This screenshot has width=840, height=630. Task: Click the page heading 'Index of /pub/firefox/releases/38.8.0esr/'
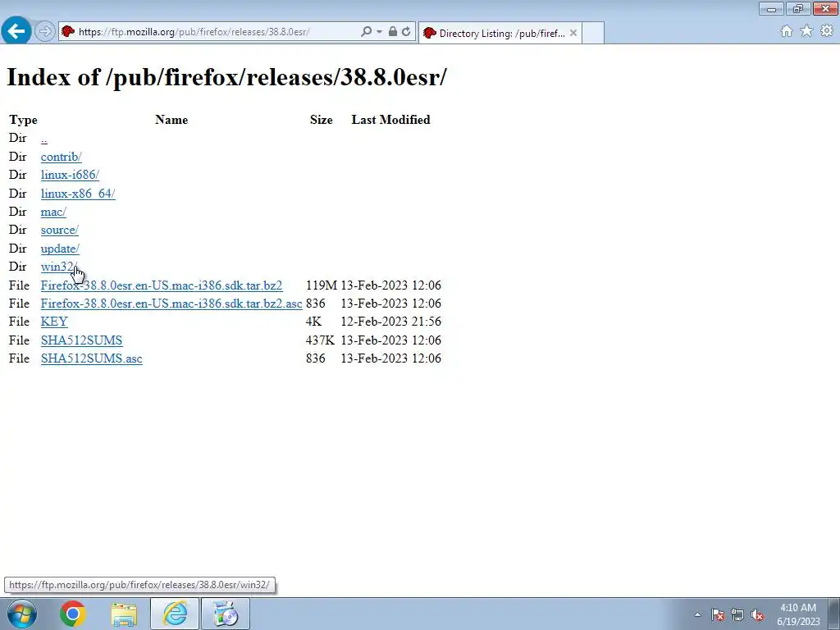pyautogui.click(x=226, y=76)
